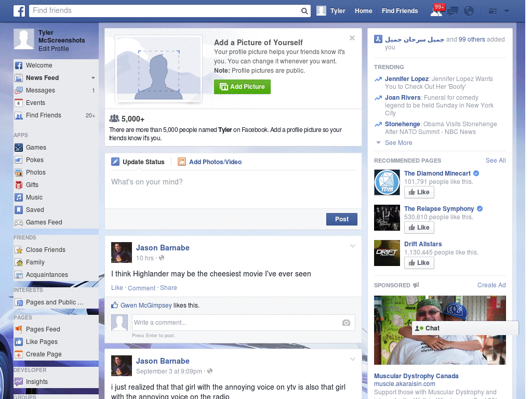Open privacy shortcuts lock icon

click(x=493, y=11)
